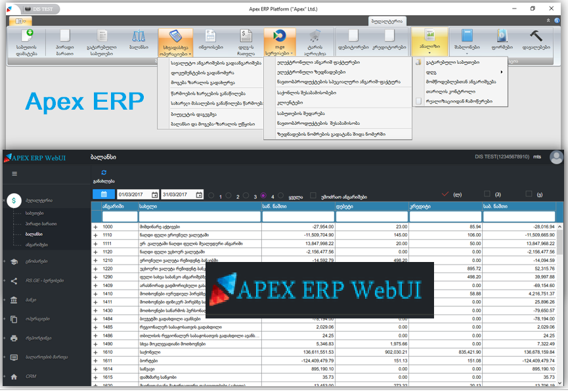This screenshot has height=392, width=568.
Task: Click the printer რეპორტინგი sidebar icon
Action: 14,338
